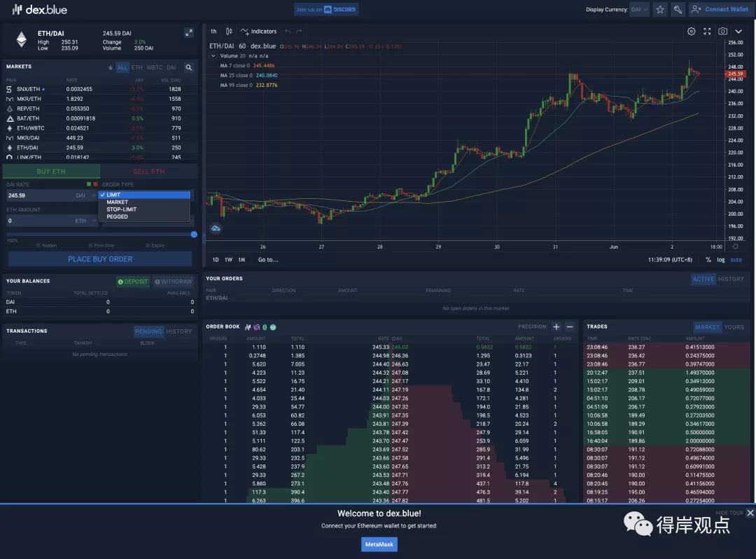Viewport: 756px width, 559px height.
Task: Toggle log scale on chart
Action: pyautogui.click(x=721, y=259)
